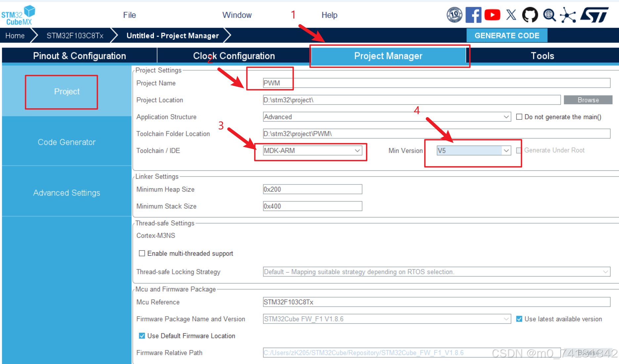The height and width of the screenshot is (364, 619).
Task: Open the GitHub icon link
Action: click(x=530, y=15)
